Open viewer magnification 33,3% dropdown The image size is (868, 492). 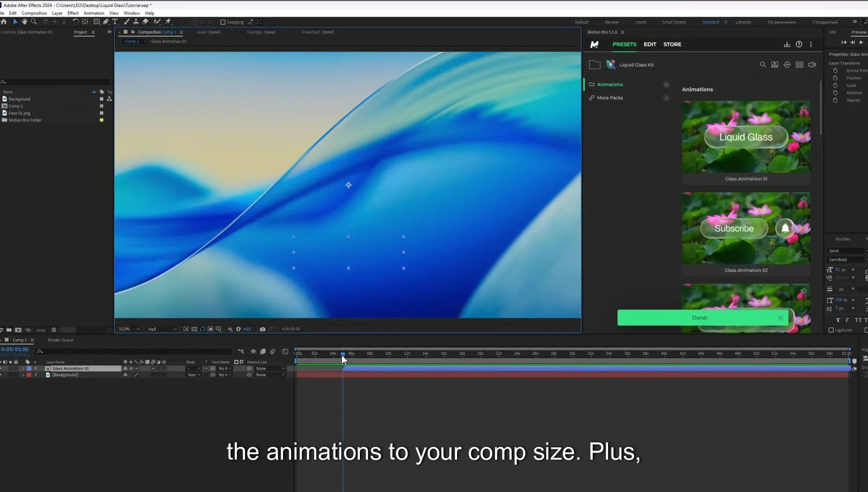pos(129,329)
